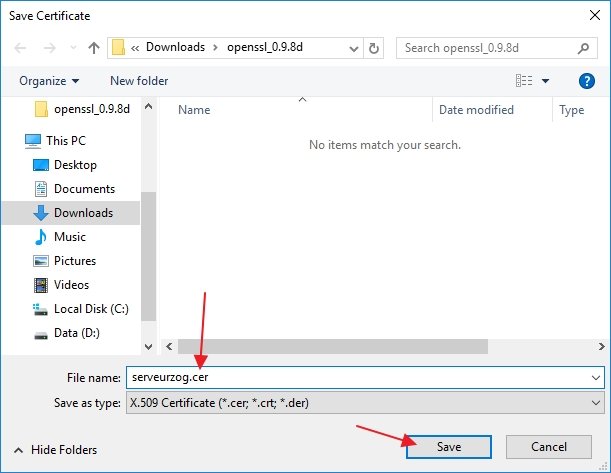
Task: Click the file list horizontal scrollbar thumb
Action: [x=333, y=346]
